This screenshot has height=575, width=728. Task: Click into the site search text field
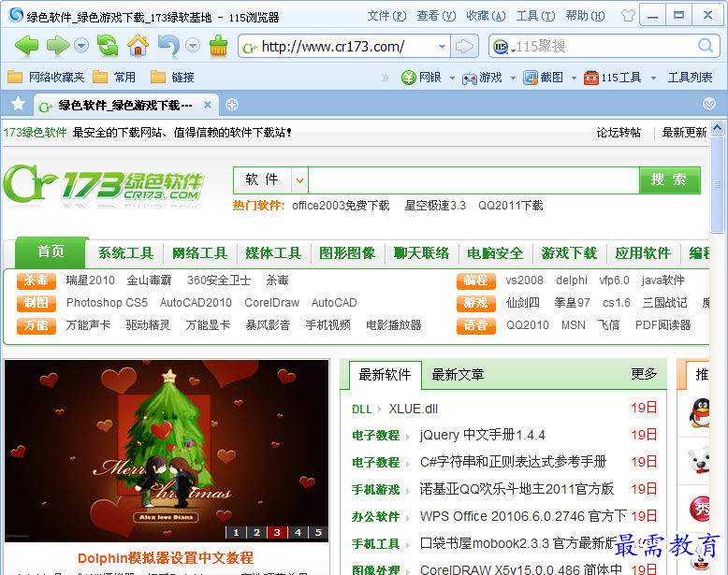[x=473, y=180]
